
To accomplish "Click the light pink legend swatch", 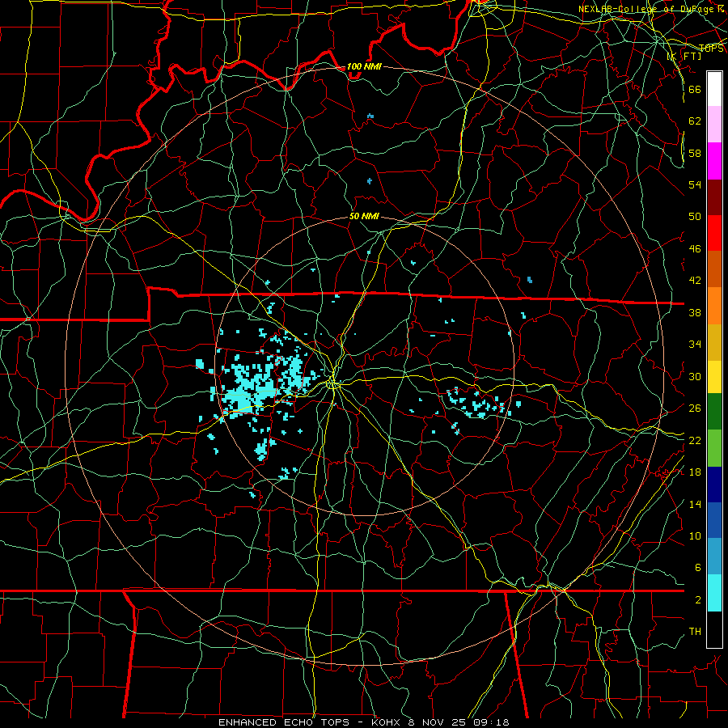I will click(x=714, y=124).
